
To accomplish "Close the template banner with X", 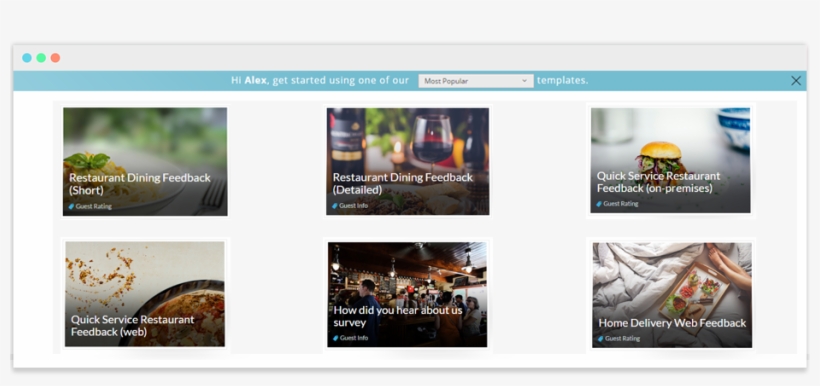I will coord(796,81).
